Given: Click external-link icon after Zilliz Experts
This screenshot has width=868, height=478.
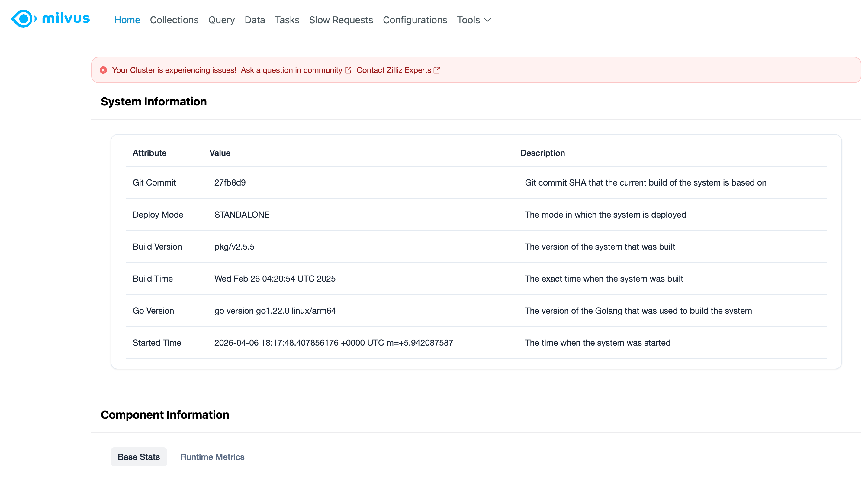Looking at the screenshot, I should point(437,70).
